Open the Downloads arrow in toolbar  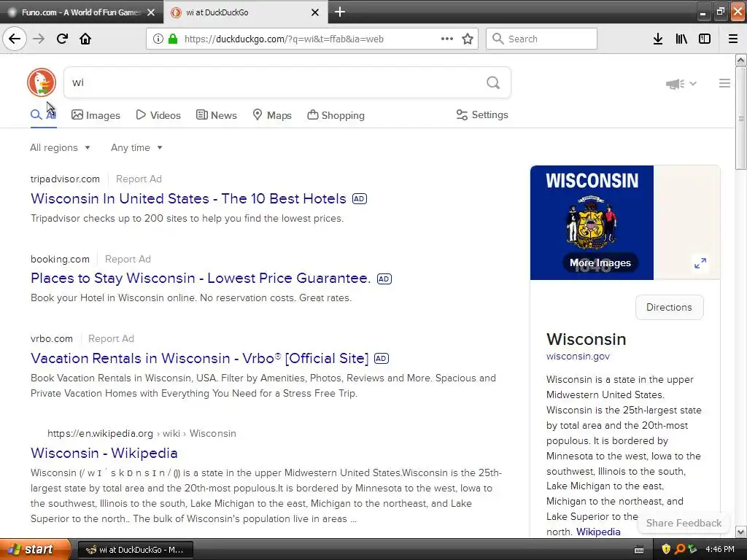(658, 39)
